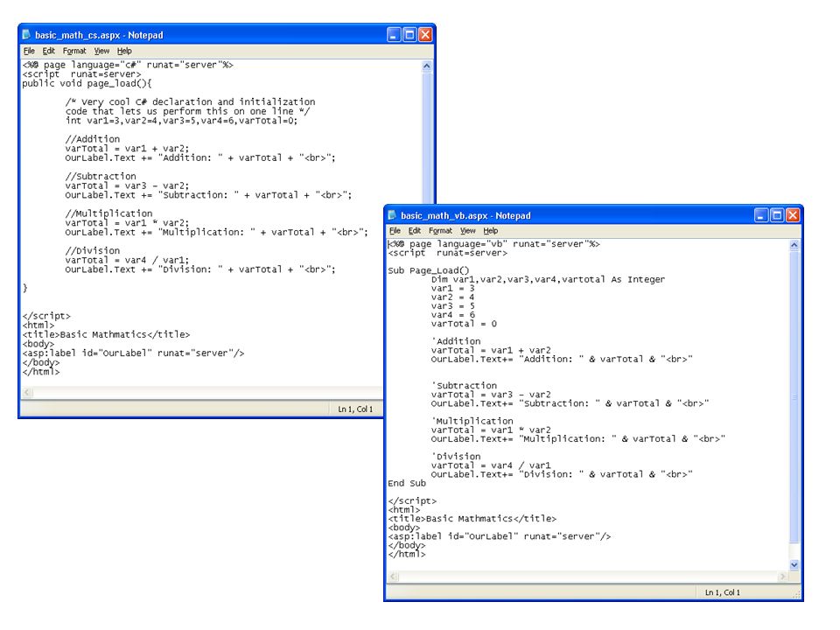Open View menu in basic_math_vb.aspx Notepad
840x630 pixels.
tap(467, 231)
